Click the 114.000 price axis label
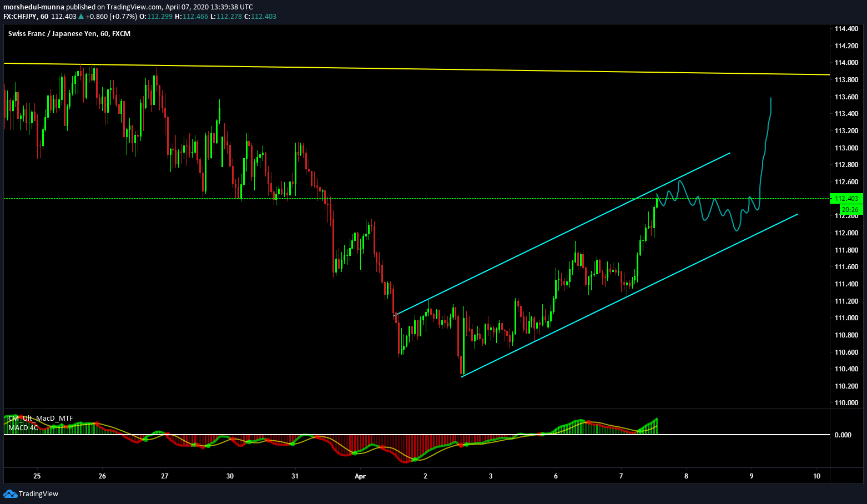The width and height of the screenshot is (867, 504). point(846,63)
